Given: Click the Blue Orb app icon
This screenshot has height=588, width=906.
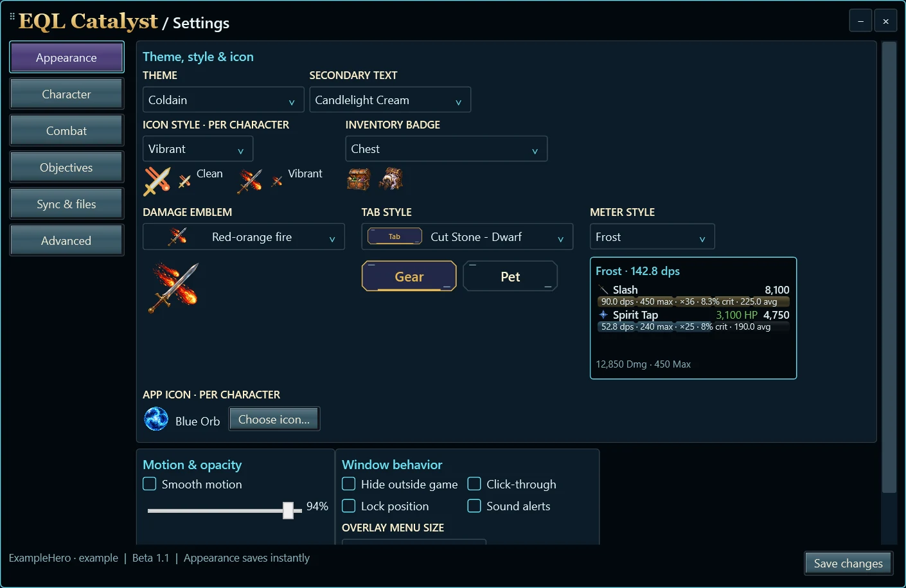Looking at the screenshot, I should click(156, 419).
